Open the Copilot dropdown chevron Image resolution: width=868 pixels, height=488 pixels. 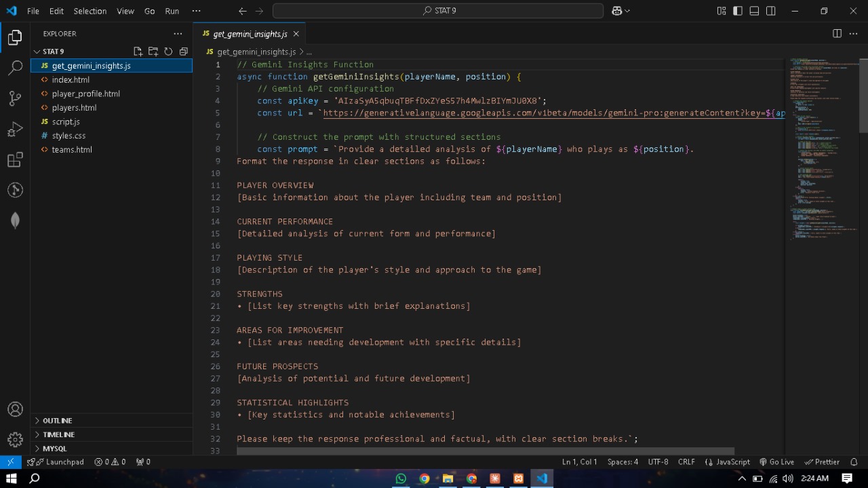pyautogui.click(x=627, y=11)
